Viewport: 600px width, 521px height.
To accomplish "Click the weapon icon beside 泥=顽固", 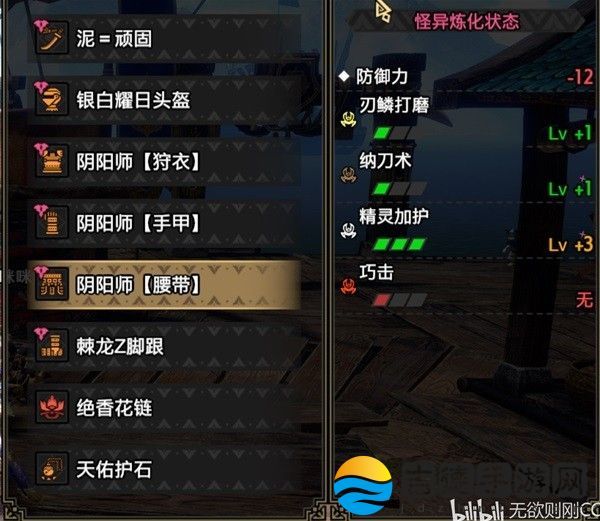I will click(52, 38).
